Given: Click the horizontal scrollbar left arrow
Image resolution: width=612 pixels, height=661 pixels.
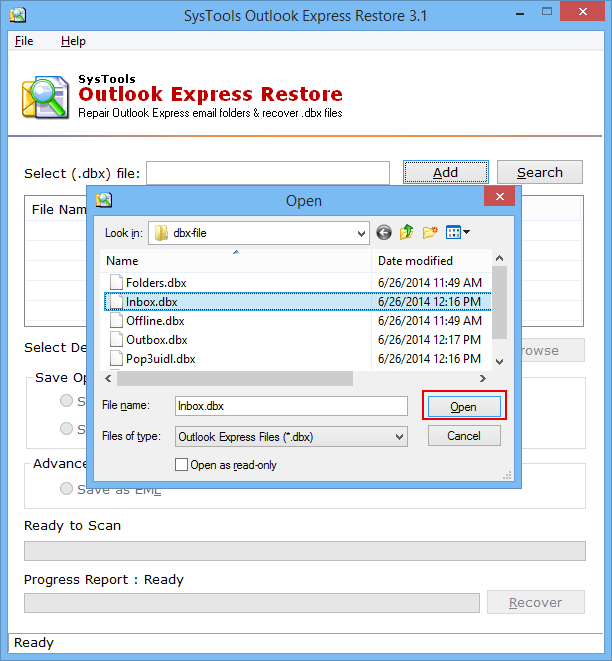Looking at the screenshot, I should 108,379.
